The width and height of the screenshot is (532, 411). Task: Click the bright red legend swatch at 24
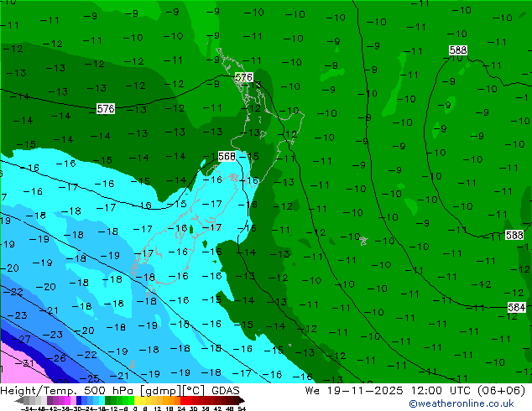(183, 400)
